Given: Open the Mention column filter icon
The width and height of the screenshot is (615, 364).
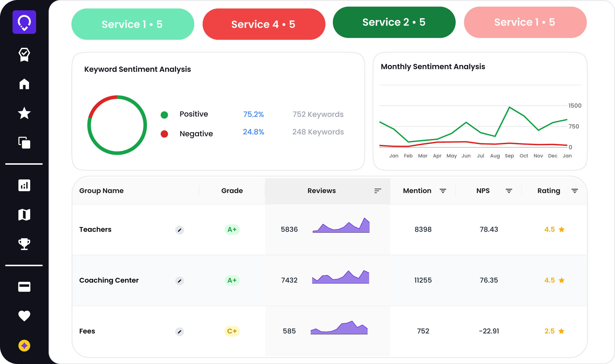Looking at the screenshot, I should [443, 191].
